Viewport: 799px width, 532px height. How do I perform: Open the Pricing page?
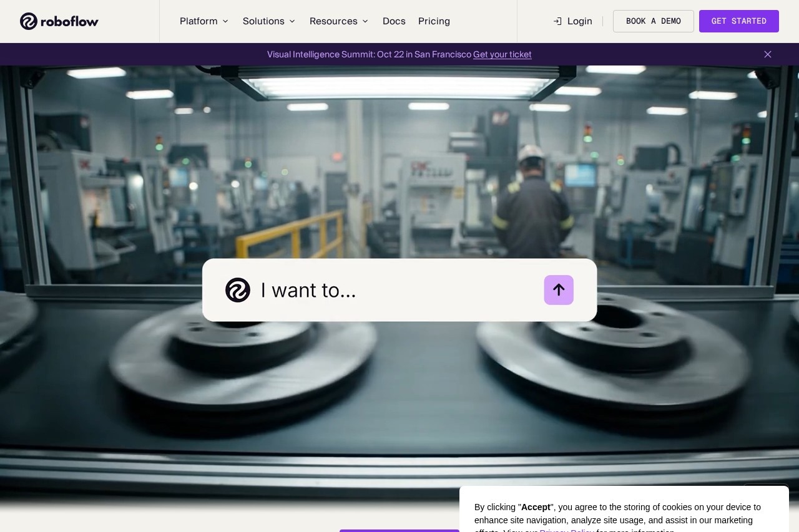click(x=434, y=21)
